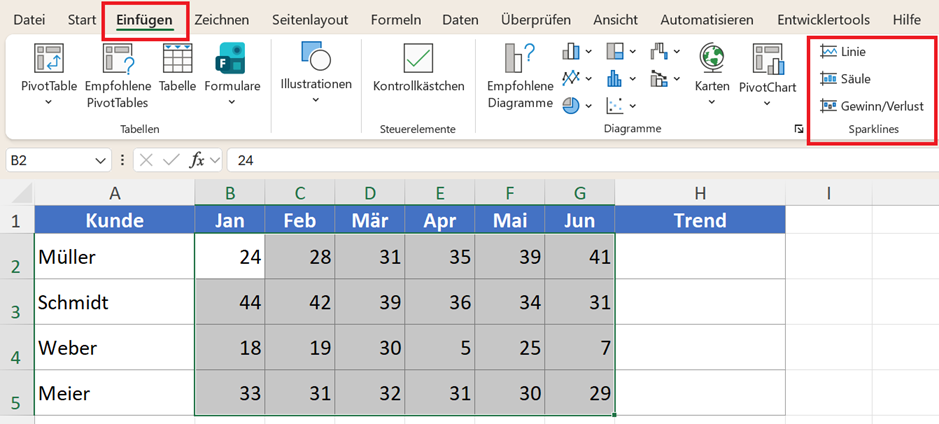Switch to the Entwicklertools tab
Image resolution: width=939 pixels, height=424 pixels.
(x=823, y=20)
